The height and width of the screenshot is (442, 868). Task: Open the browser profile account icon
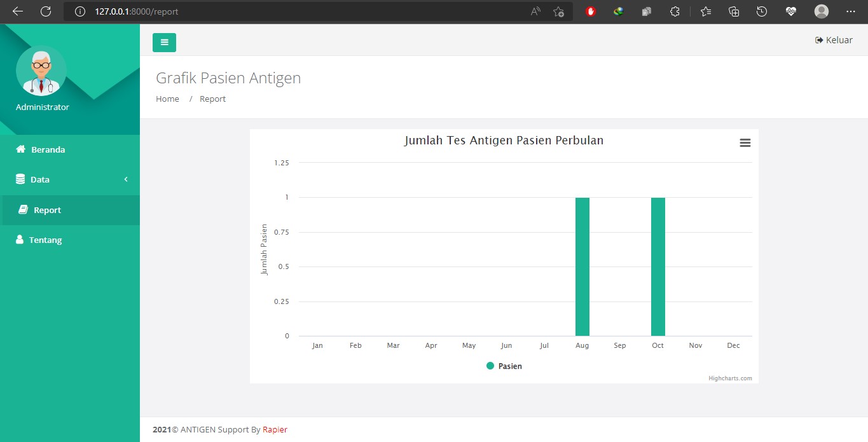coord(822,11)
